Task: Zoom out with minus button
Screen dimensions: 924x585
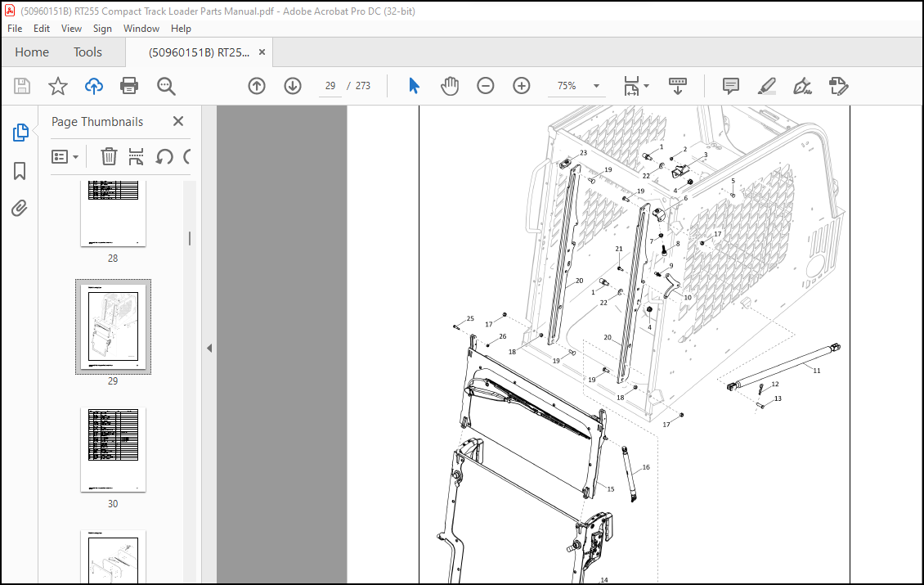Action: click(486, 86)
